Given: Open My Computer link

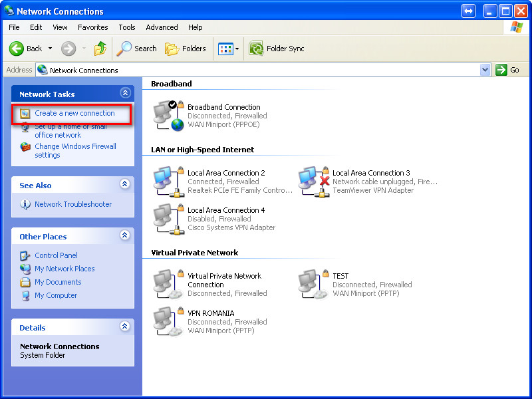Looking at the screenshot, I should coord(56,295).
